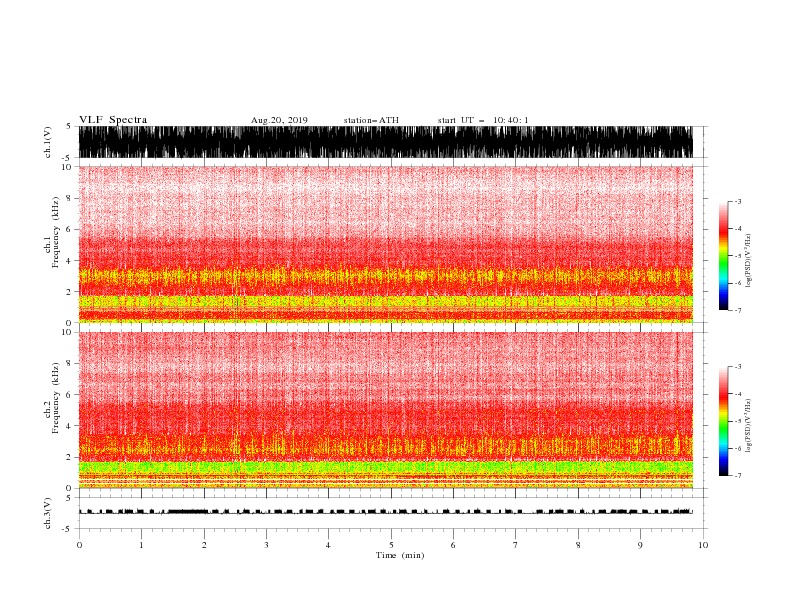
Task: Click the "-7" tick on ch.1 color bar
Action: click(x=737, y=311)
